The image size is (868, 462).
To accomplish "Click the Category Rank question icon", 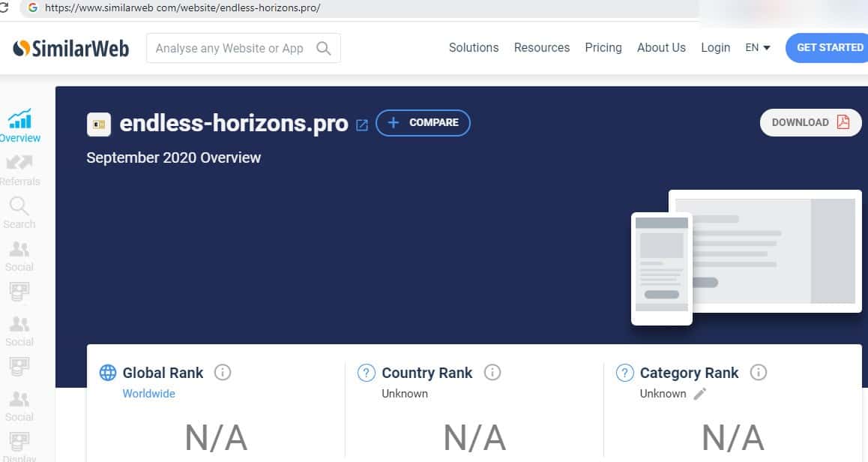I will click(x=624, y=373).
